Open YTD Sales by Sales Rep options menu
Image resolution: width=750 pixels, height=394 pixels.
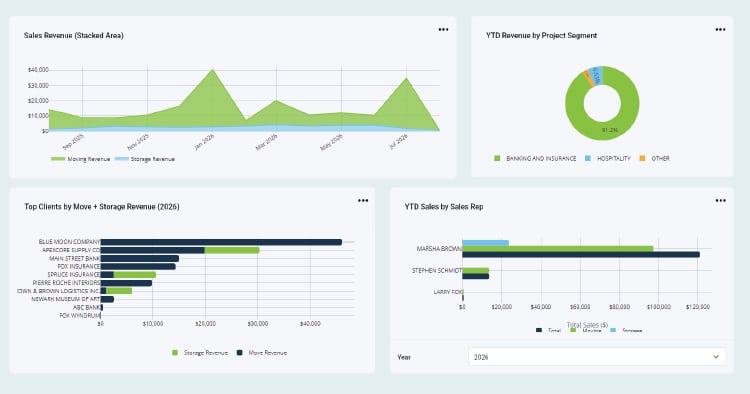point(720,201)
